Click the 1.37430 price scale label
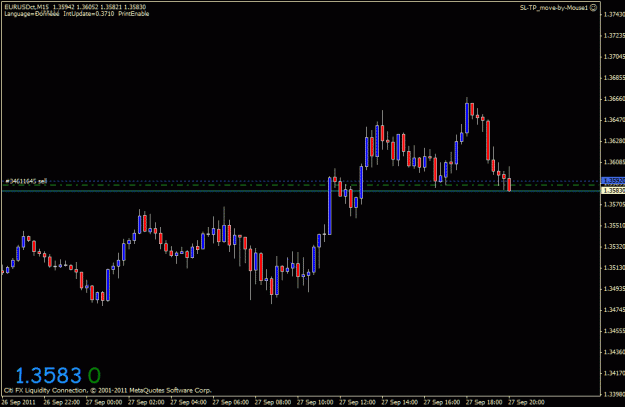Image resolution: width=625 pixels, height=407 pixels. click(614, 14)
